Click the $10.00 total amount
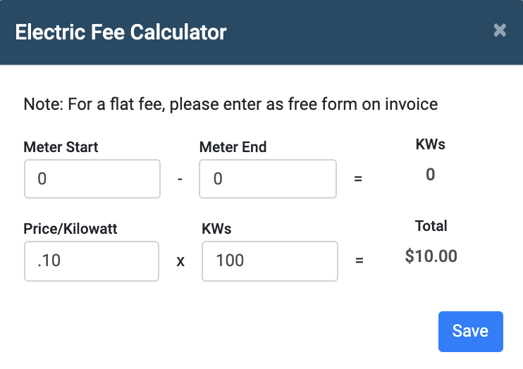 (x=431, y=256)
